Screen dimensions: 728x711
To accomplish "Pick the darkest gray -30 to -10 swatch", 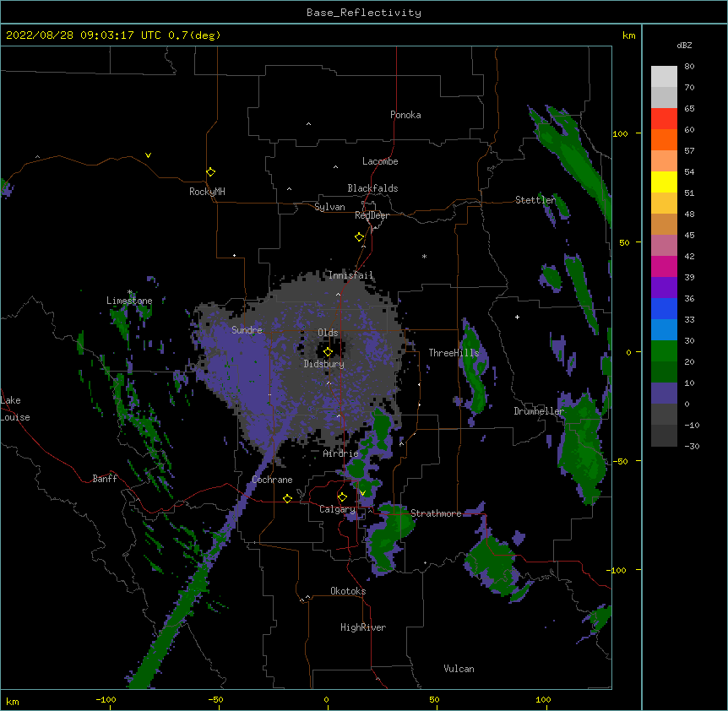I will pos(664,436).
